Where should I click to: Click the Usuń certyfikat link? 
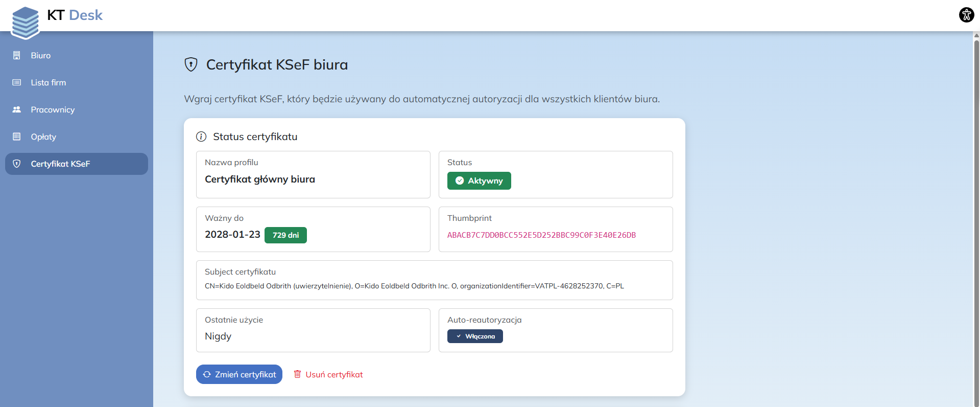[334, 374]
